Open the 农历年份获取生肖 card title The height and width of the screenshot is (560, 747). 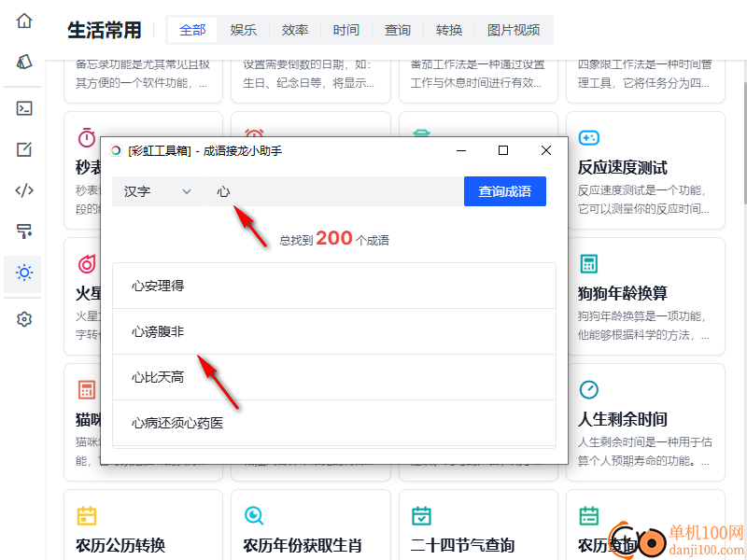303,545
